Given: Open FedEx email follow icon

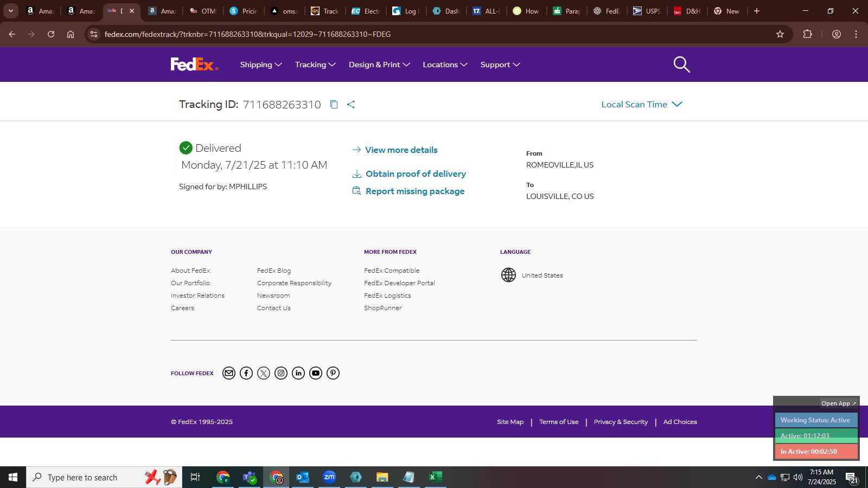Looking at the screenshot, I should [x=229, y=373].
